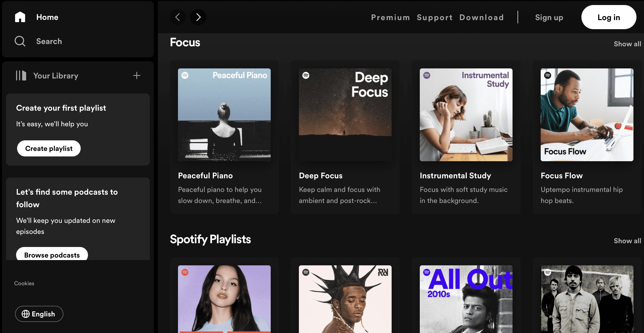Open the Deep Focus cover art
The height and width of the screenshot is (333, 644).
click(345, 115)
